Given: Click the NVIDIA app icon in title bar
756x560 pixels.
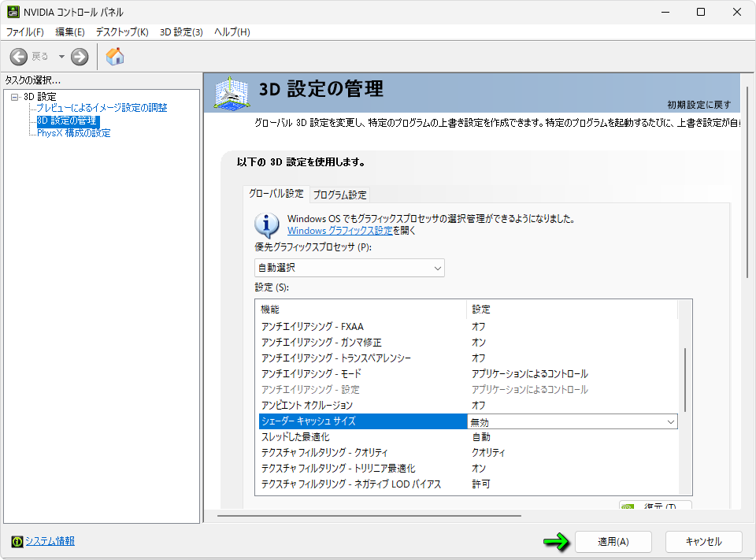Looking at the screenshot, I should [13, 12].
